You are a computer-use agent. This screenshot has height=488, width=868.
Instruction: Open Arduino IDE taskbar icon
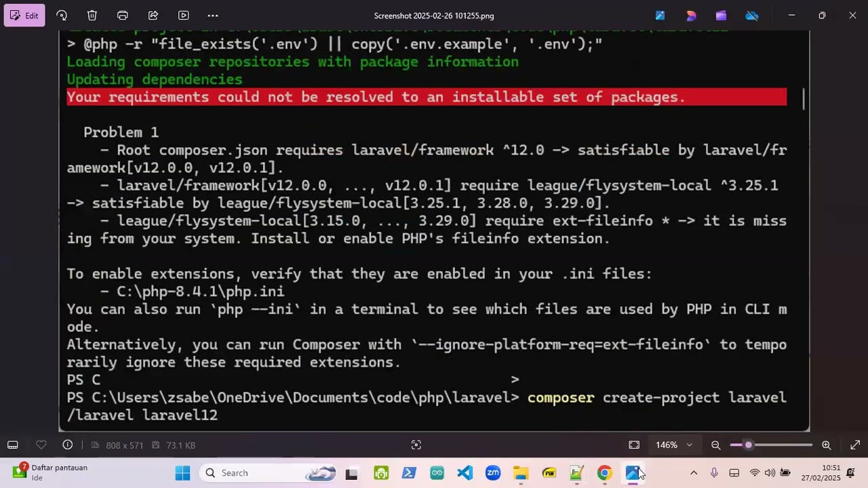point(437,473)
